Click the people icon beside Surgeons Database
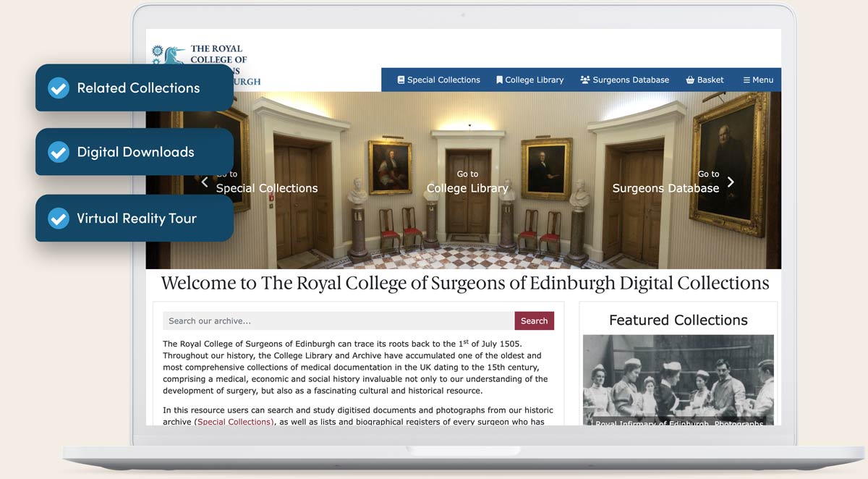 [585, 80]
